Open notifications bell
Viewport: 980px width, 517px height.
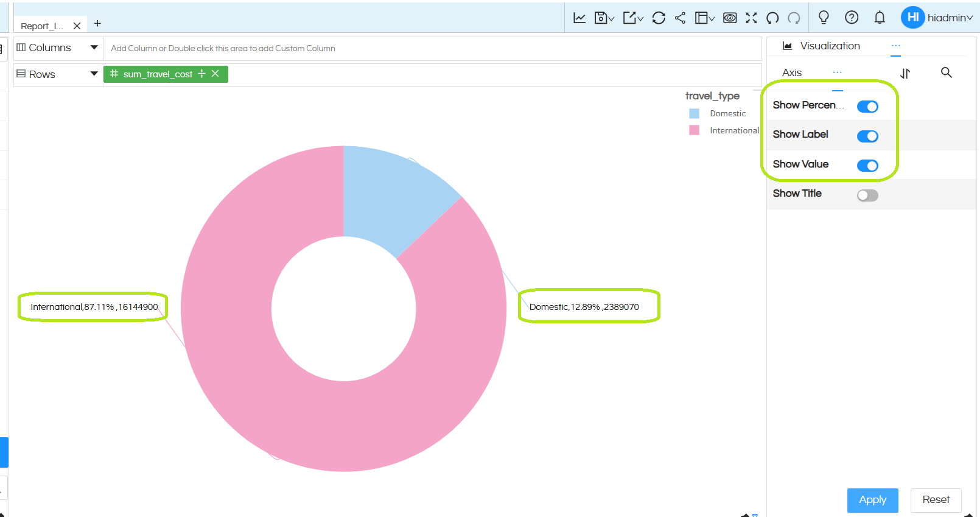pos(880,17)
